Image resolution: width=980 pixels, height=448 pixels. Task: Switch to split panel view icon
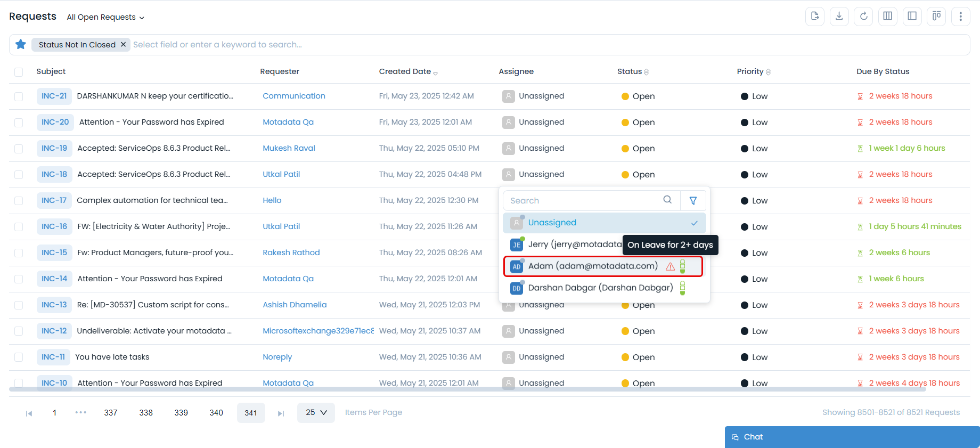pos(912,17)
